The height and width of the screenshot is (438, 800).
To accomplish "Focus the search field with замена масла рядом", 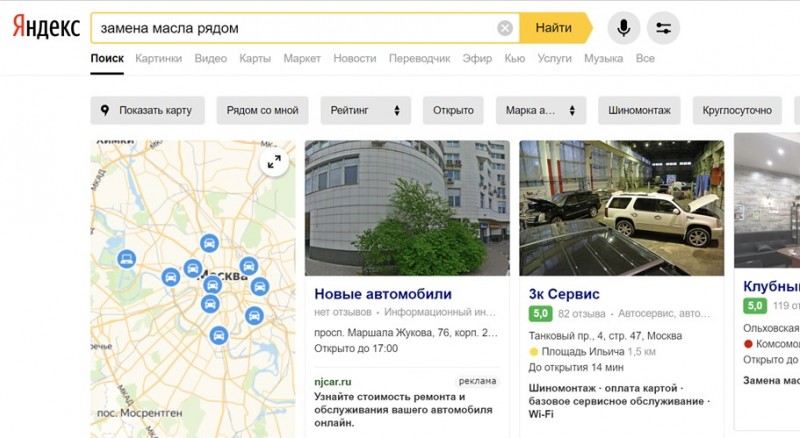I will point(305,28).
